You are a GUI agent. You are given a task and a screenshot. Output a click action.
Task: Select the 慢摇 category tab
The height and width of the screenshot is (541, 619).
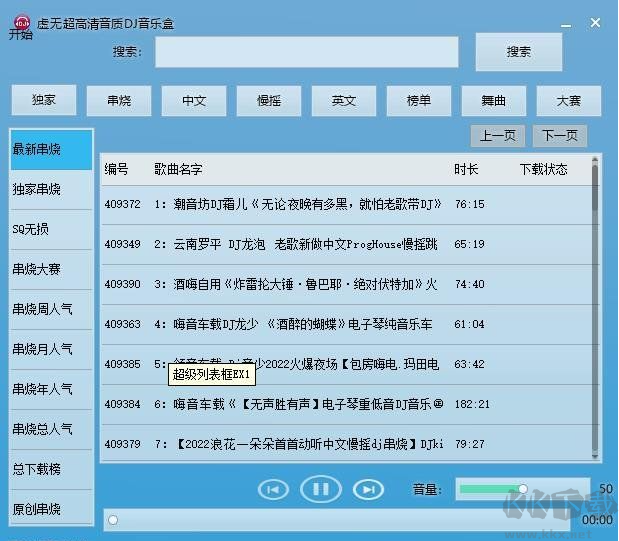tap(269, 101)
